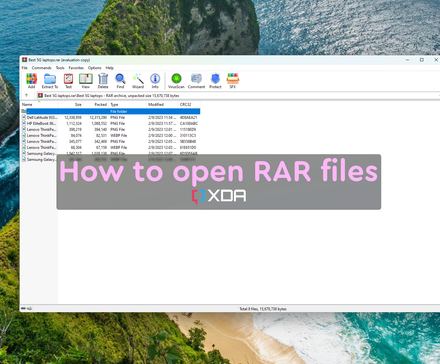The width and height of the screenshot is (440, 364).
Task: Open the Find magnifier tool
Action: coord(120,81)
